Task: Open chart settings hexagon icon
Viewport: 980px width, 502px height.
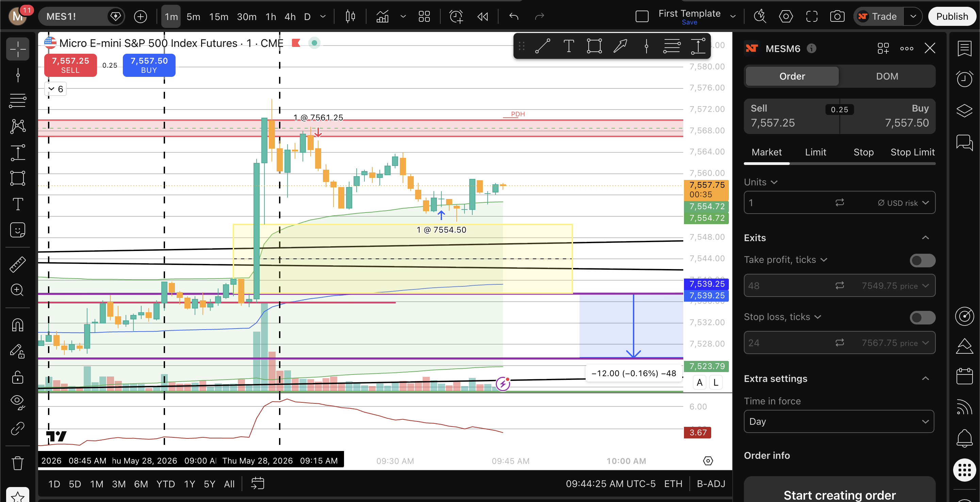Action: tap(786, 16)
